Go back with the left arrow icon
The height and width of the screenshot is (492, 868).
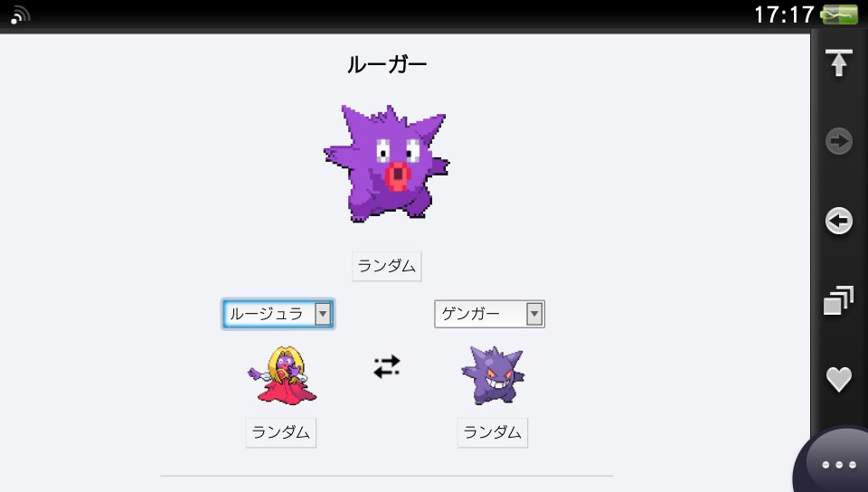point(839,221)
